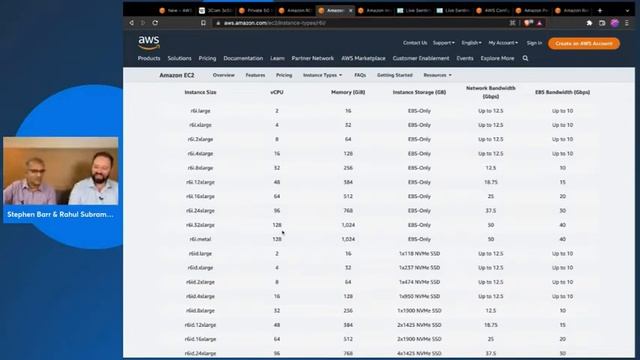Expand the English language dropdown
640x360 pixels.
click(471, 43)
